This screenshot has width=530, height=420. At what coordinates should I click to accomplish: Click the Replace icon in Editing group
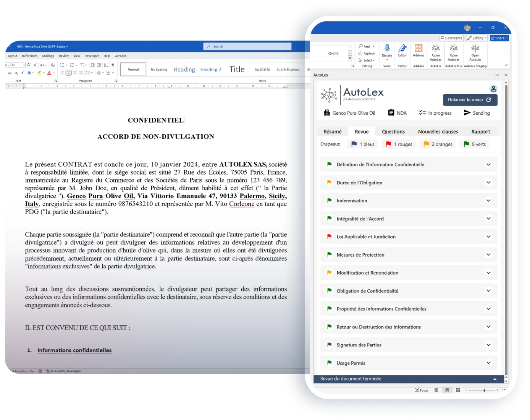pos(360,53)
